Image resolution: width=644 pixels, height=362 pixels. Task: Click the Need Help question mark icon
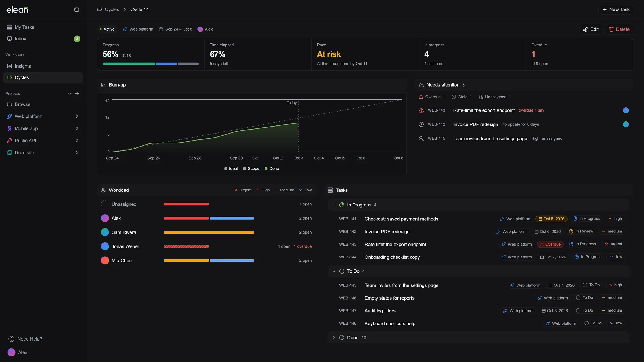pyautogui.click(x=11, y=339)
